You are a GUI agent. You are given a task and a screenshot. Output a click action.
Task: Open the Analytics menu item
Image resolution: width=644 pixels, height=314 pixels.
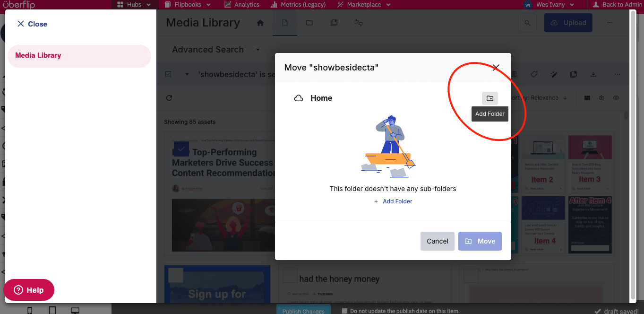pos(242,5)
